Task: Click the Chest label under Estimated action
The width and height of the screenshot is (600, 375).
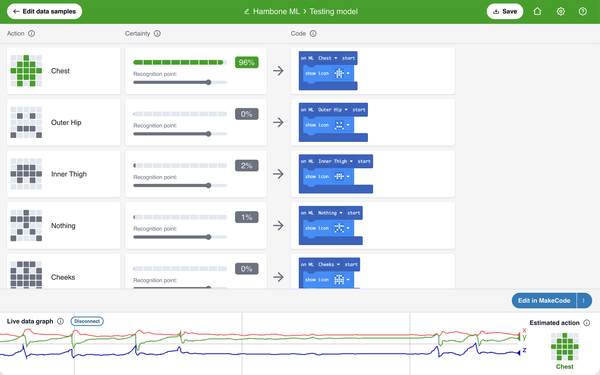Action: tap(565, 367)
